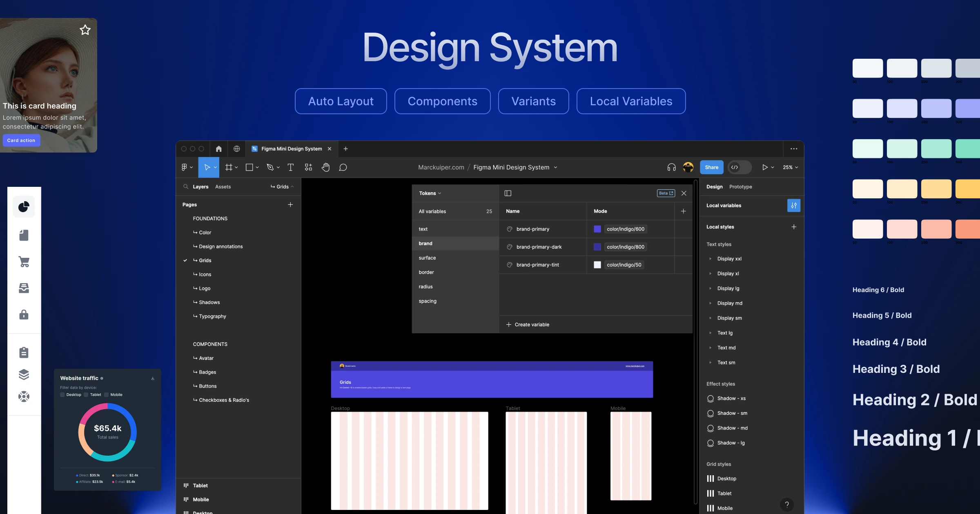Select the Desktop grid frame thumbnail

[x=410, y=461]
